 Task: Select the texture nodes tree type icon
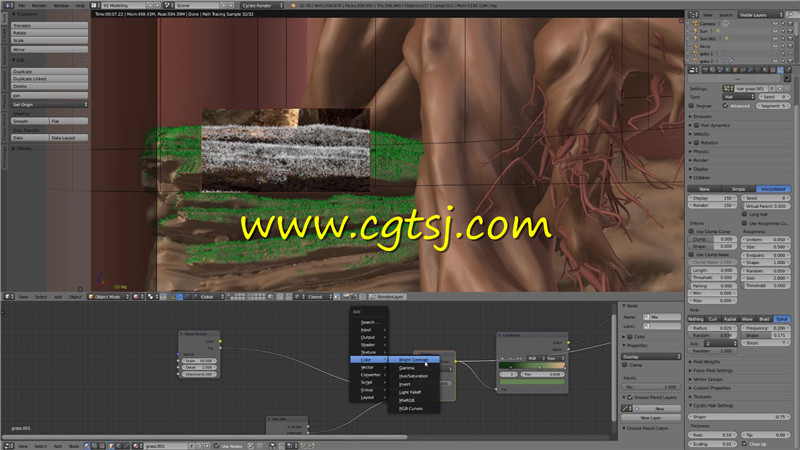tap(102, 446)
